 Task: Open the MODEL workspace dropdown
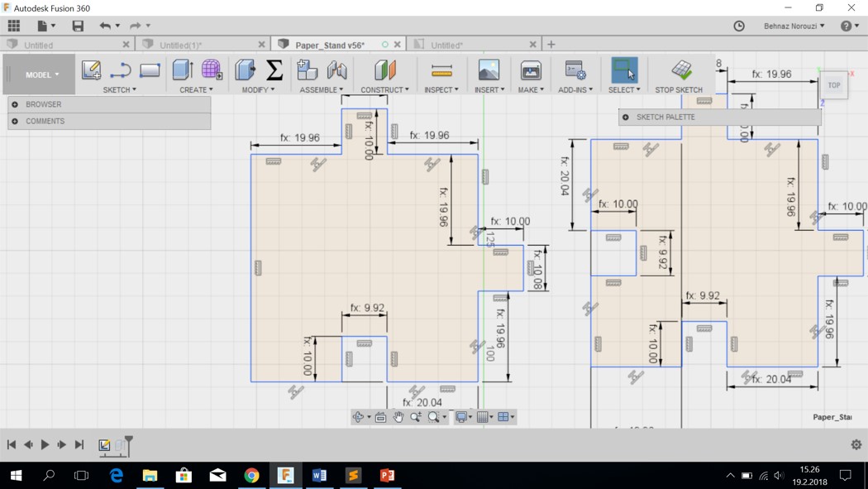(40, 74)
